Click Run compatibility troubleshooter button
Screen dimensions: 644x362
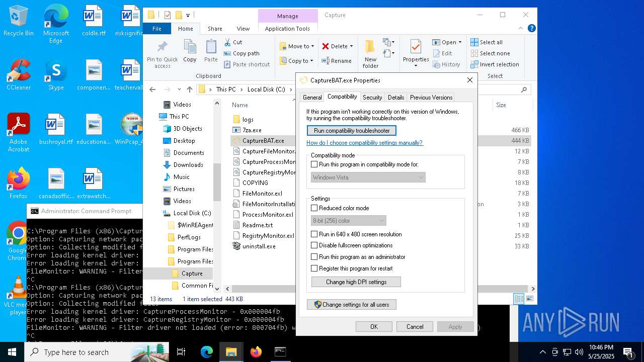352,131
